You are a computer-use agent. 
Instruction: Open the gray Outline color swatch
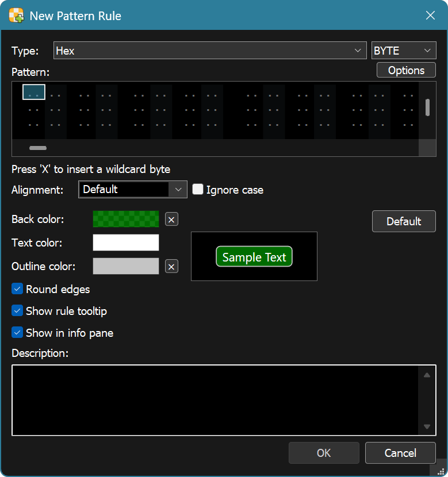pos(126,266)
